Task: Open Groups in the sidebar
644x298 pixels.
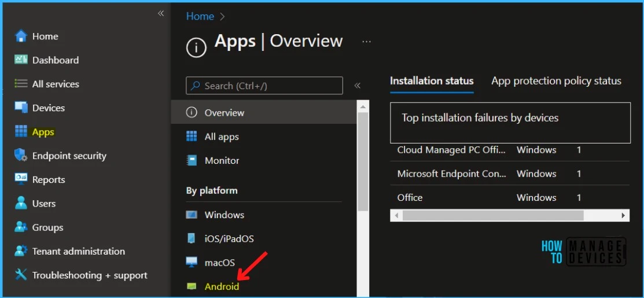Action: coord(47,227)
